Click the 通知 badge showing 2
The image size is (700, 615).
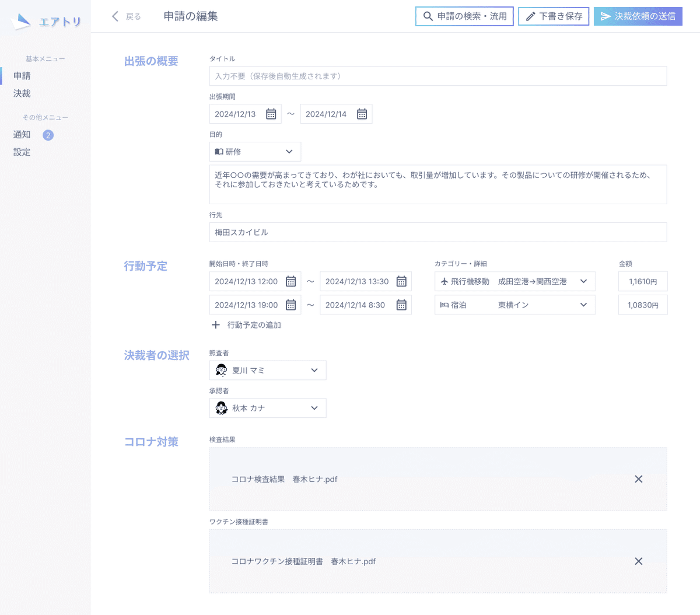[48, 135]
